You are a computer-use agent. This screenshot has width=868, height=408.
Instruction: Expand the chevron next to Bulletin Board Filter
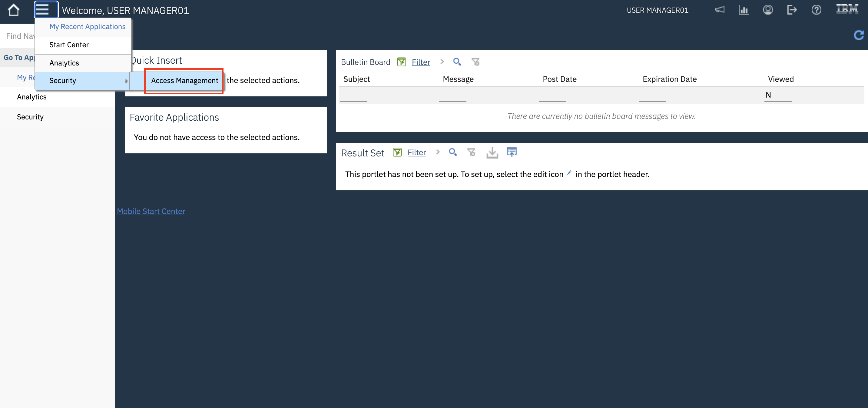(x=442, y=62)
